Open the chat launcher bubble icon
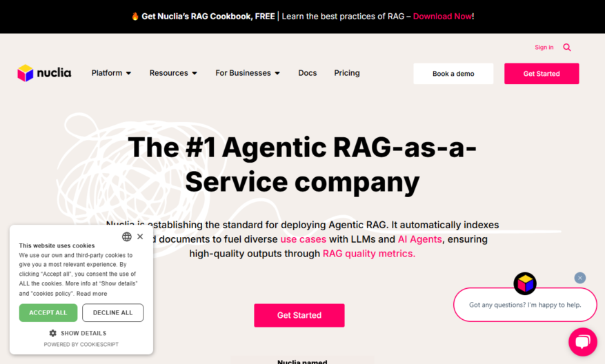The height and width of the screenshot is (364, 605). pos(583,342)
